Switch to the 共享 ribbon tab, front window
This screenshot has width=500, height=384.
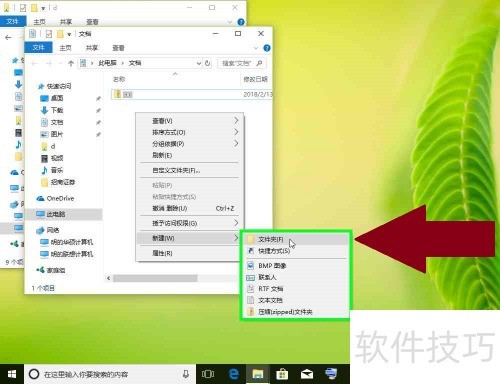tap(92, 48)
